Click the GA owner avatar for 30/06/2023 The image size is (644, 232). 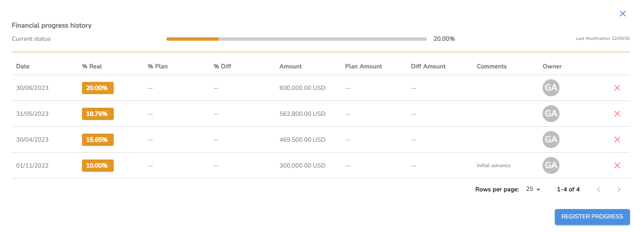coord(551,88)
